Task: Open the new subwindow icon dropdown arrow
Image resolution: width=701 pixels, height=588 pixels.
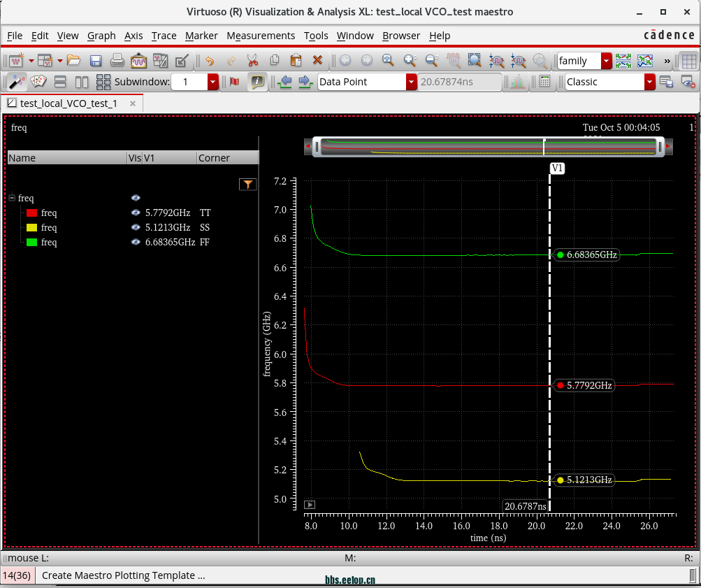Action: click(x=59, y=60)
